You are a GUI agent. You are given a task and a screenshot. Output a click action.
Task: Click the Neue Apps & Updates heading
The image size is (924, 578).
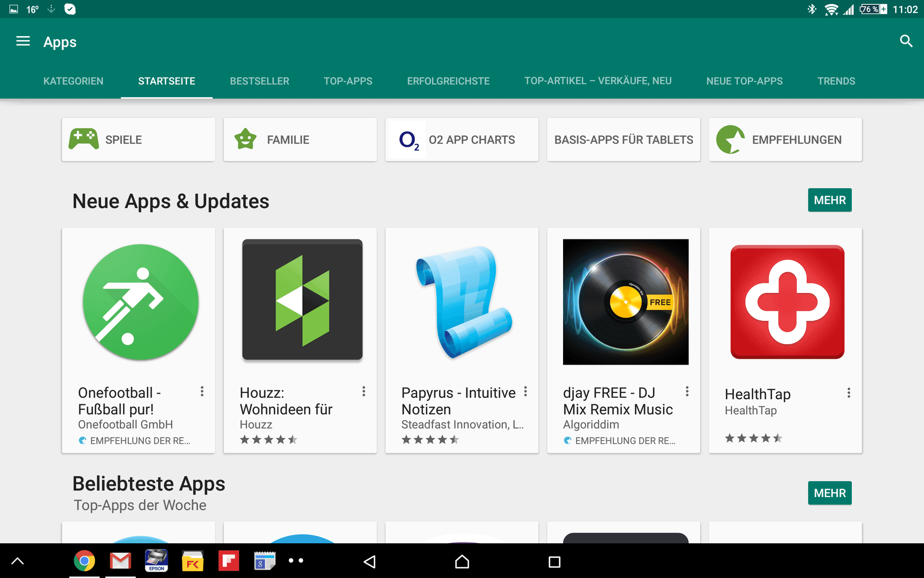point(170,201)
